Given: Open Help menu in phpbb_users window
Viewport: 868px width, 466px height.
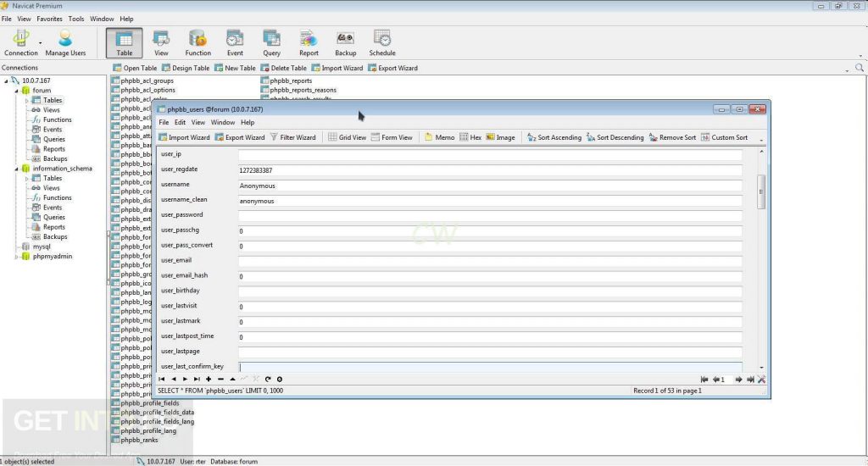Looking at the screenshot, I should coord(248,122).
